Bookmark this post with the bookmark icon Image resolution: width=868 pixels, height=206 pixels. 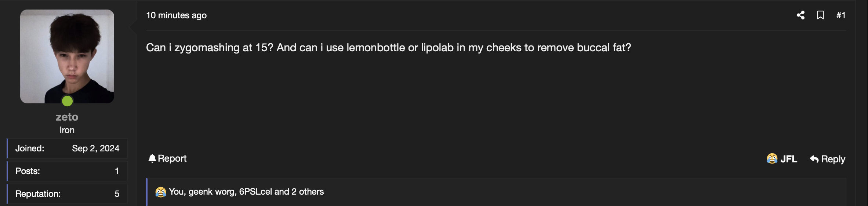pos(820,15)
